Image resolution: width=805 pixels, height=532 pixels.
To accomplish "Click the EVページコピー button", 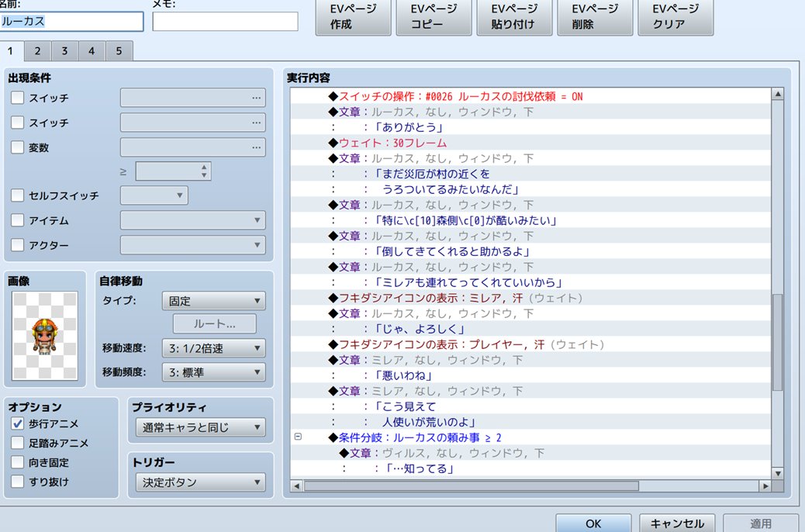I will pos(434,16).
